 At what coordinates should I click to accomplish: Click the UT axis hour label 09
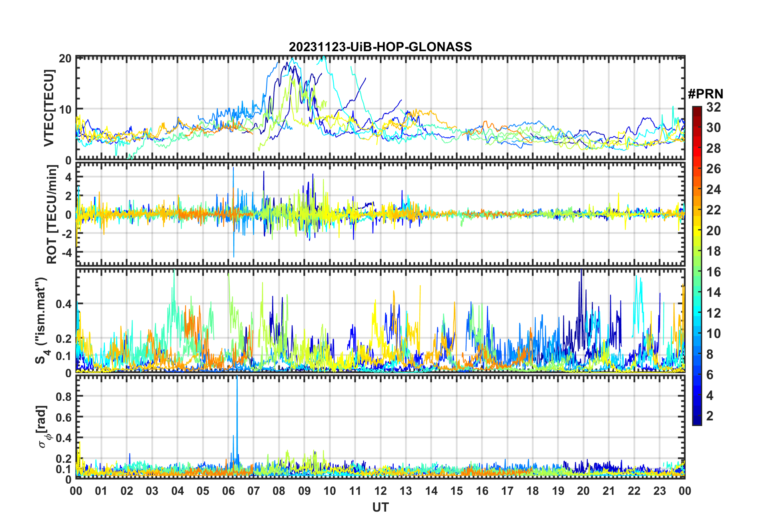pyautogui.click(x=304, y=491)
